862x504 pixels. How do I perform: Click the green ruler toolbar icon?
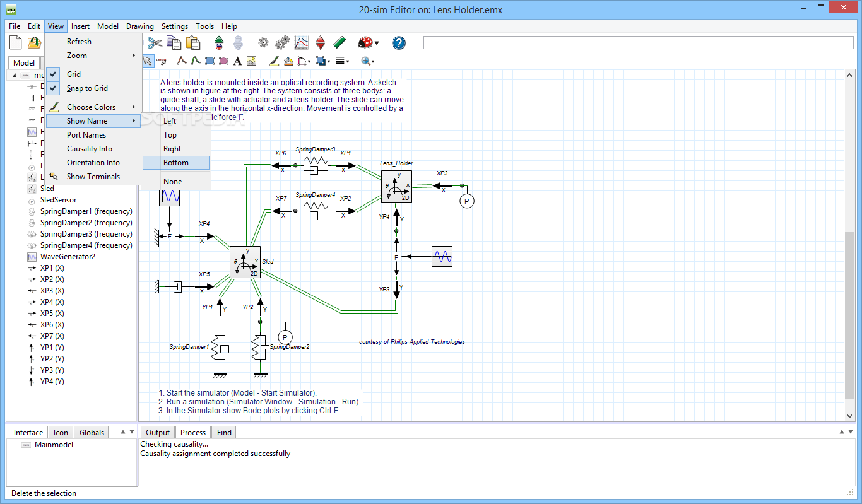click(339, 43)
